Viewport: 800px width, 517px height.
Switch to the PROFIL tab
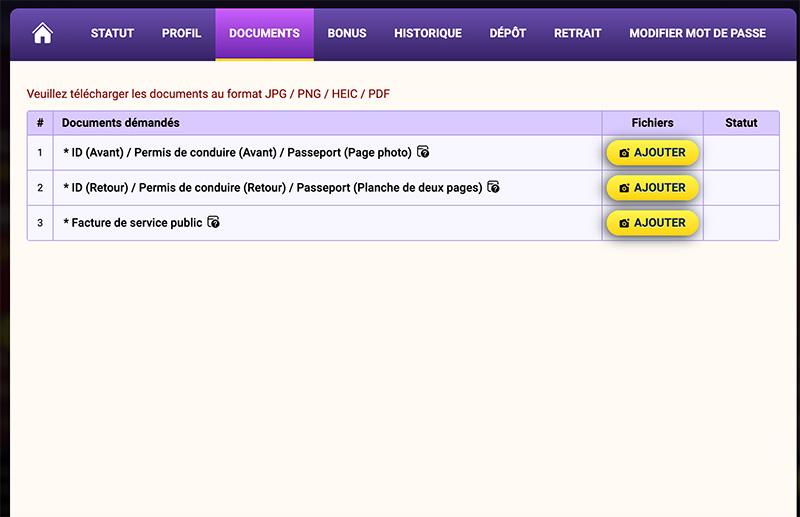click(182, 33)
